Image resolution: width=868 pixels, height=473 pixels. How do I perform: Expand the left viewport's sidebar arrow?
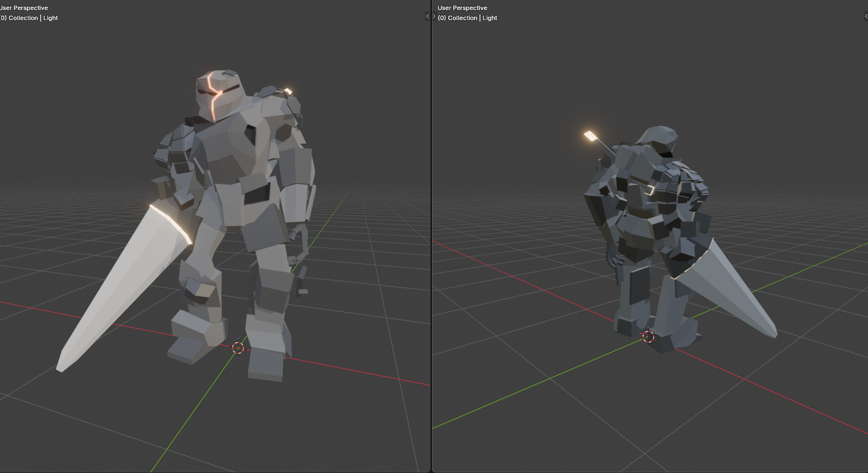point(428,16)
